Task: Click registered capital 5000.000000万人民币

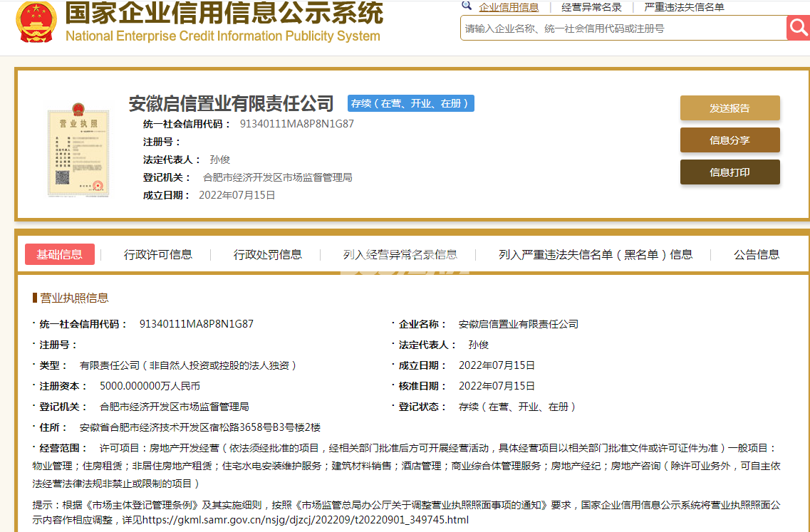Action: 150,386
